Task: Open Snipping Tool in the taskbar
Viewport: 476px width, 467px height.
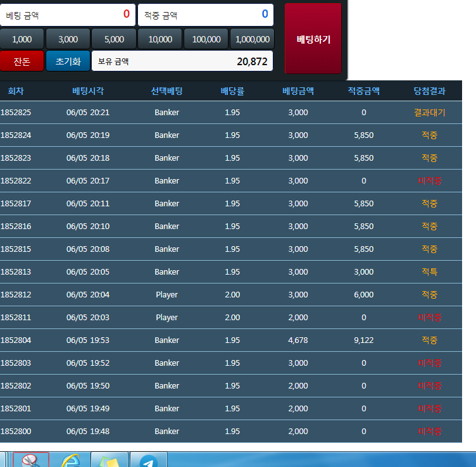Action: click(31, 460)
